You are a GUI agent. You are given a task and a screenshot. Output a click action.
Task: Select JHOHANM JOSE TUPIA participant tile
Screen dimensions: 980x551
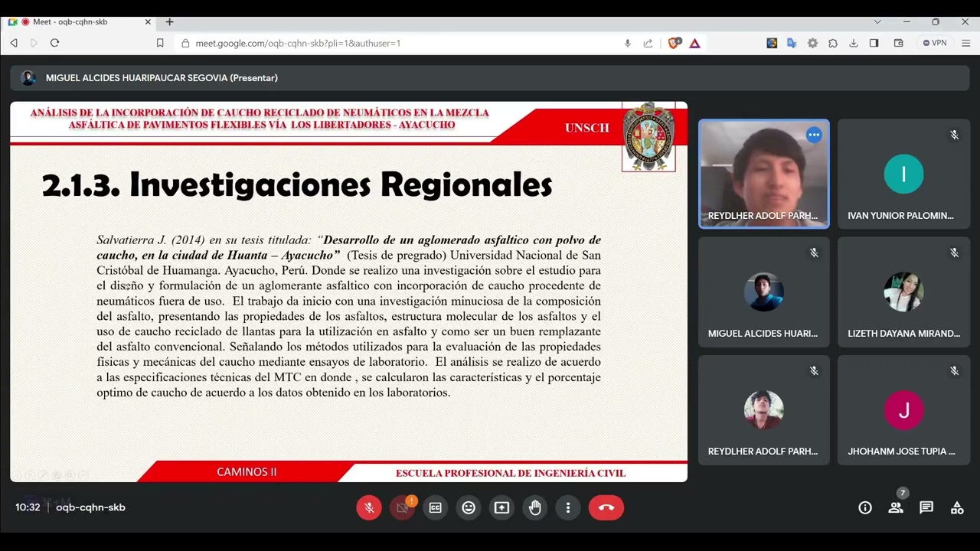[903, 409]
